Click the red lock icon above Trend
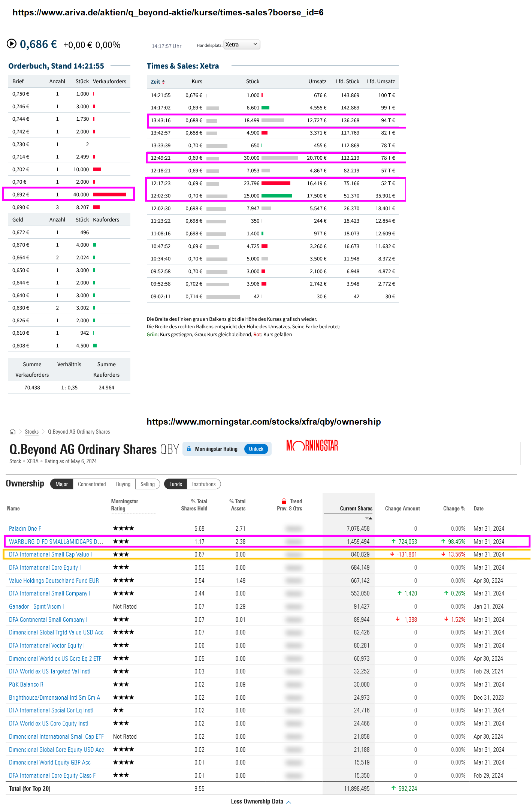Viewport: 532px width, 808px height. [284, 501]
